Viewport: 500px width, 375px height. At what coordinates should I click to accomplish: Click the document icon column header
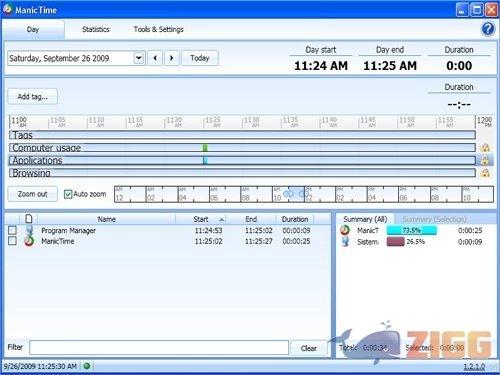[x=29, y=219]
